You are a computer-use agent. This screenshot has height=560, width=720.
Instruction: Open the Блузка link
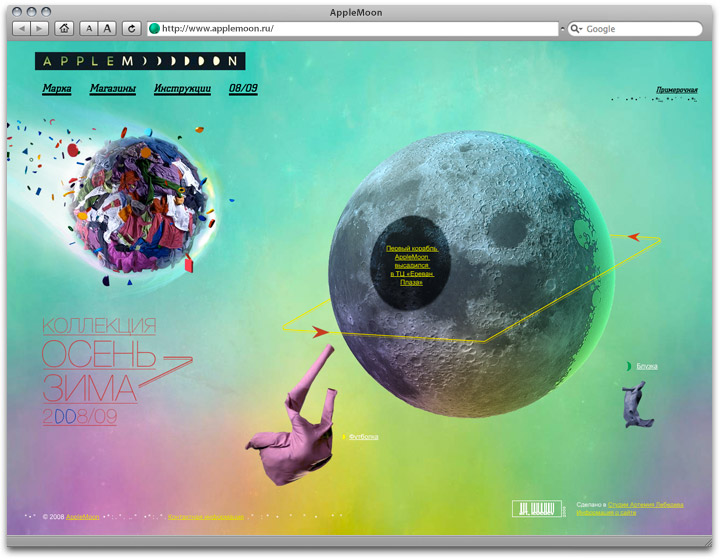coord(647,366)
